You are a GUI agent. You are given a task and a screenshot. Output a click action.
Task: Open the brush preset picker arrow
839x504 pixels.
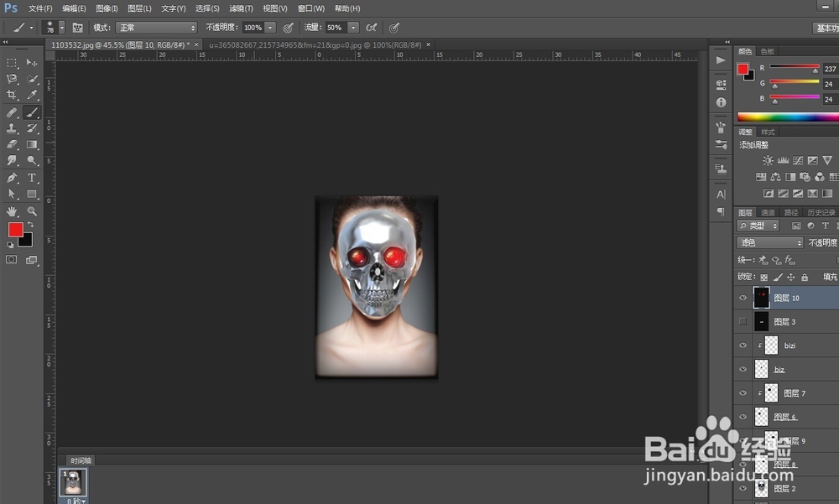[x=61, y=28]
